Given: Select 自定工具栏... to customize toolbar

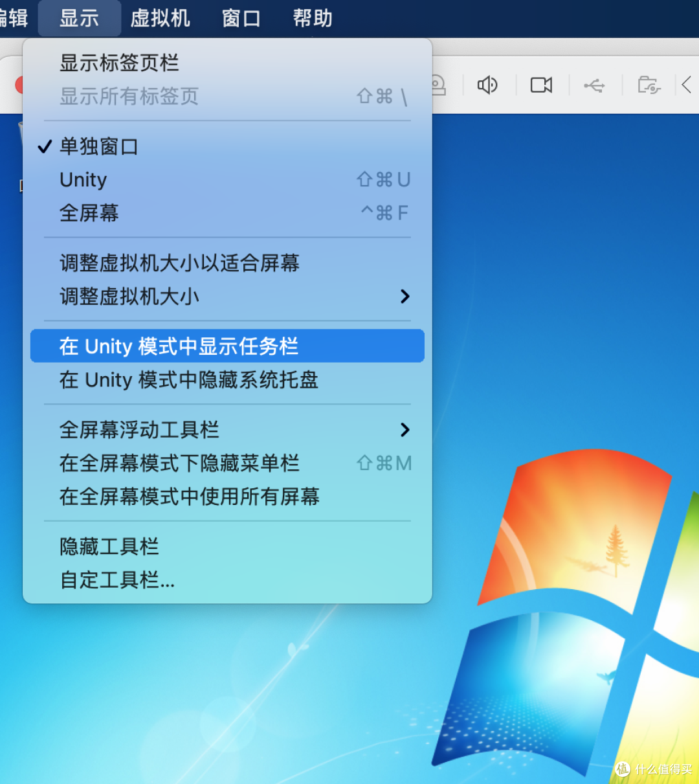Looking at the screenshot, I should click(x=117, y=580).
